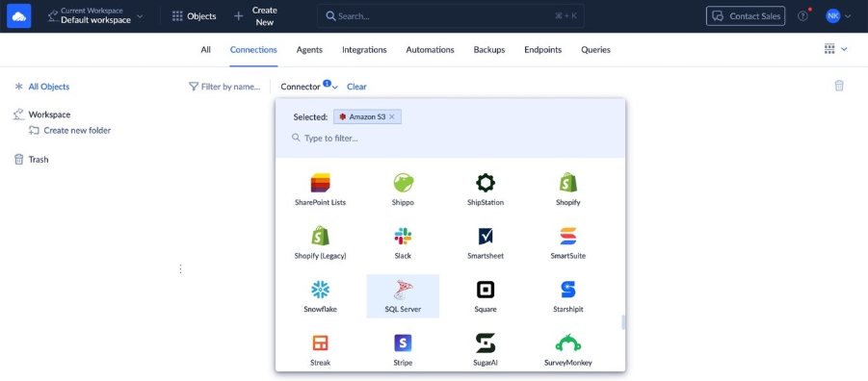Choose the SQL Server connector
Viewport: 868px width, 381px height.
pos(403,296)
